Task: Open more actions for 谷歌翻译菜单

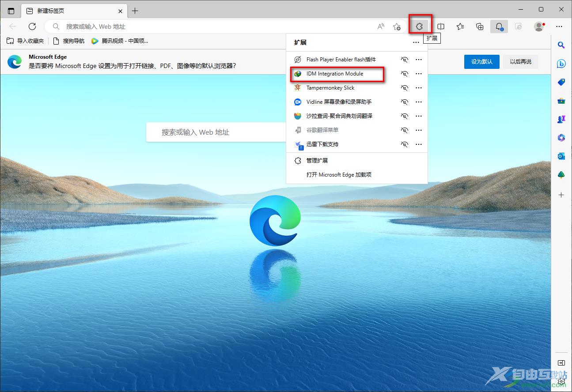Action: point(419,130)
